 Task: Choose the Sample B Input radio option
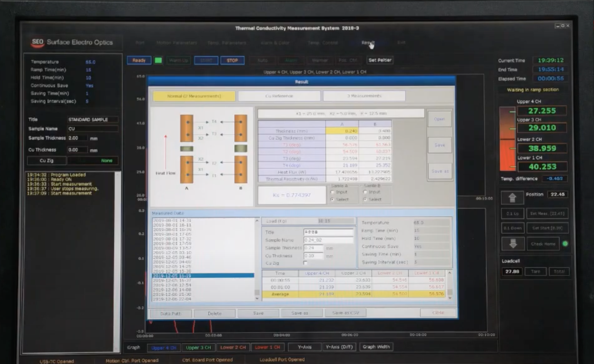point(366,192)
